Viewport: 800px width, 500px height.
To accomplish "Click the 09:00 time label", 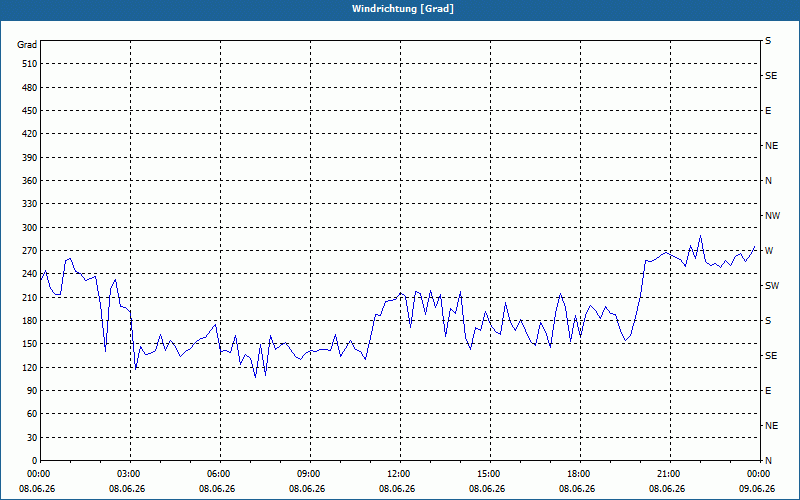I will 310,474.
